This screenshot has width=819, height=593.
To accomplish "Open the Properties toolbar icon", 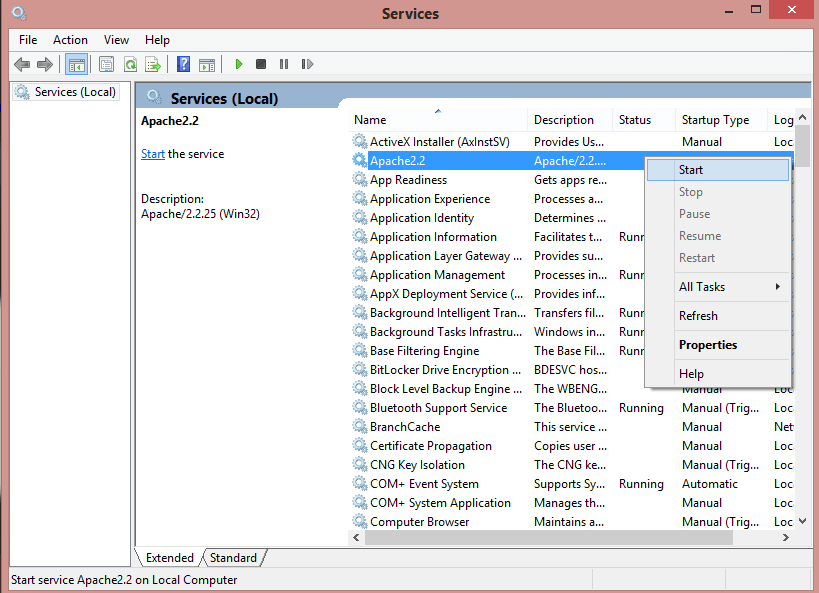I will tap(106, 64).
